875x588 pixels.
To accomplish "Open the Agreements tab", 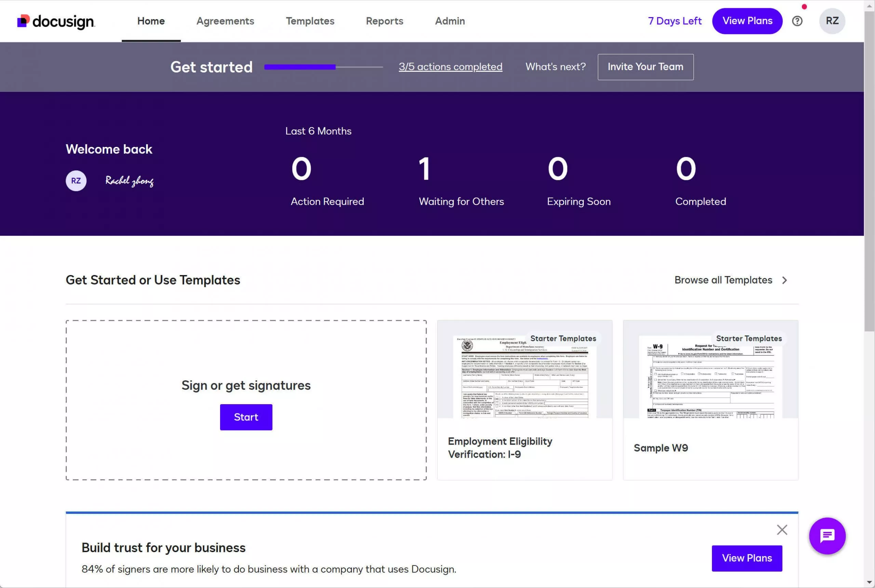I will tap(225, 21).
